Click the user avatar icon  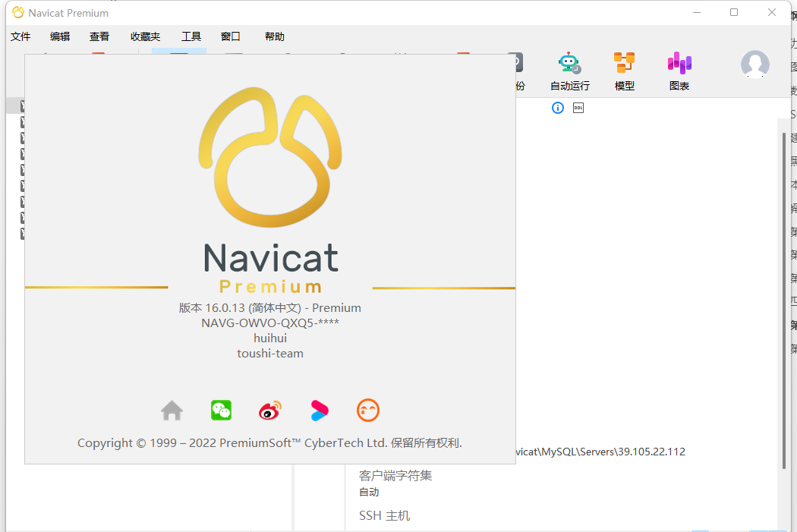pyautogui.click(x=754, y=64)
